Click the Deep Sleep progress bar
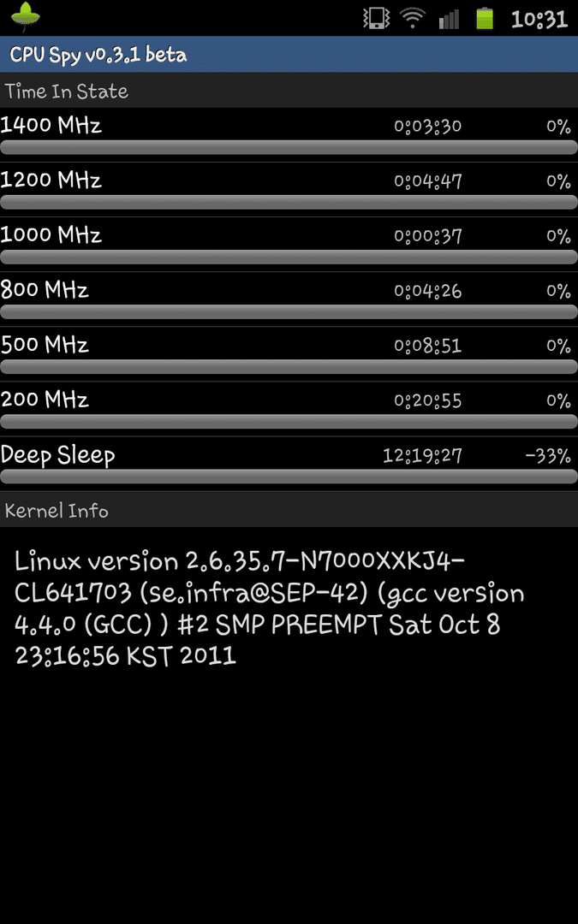Image resolution: width=578 pixels, height=924 pixels. click(x=289, y=477)
